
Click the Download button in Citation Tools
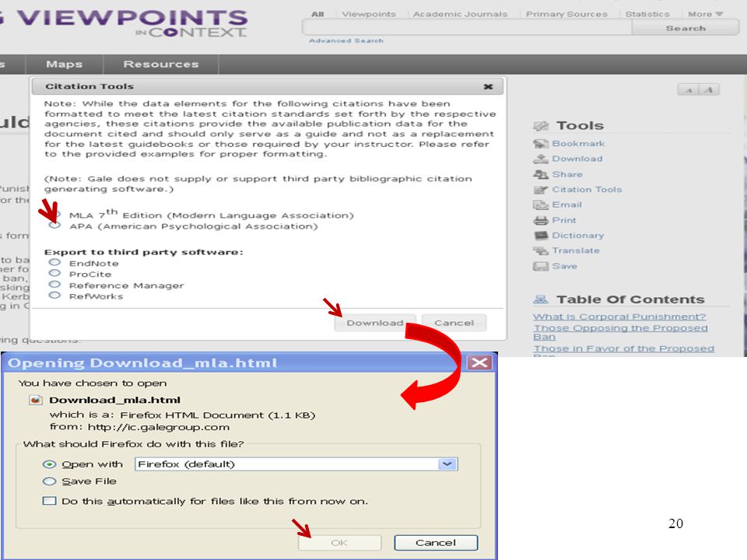point(375,323)
